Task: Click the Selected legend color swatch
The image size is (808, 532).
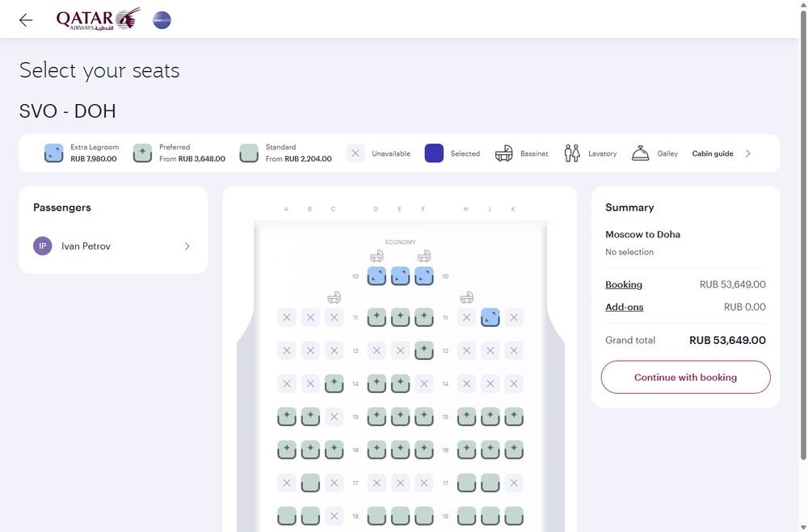Action: (x=434, y=153)
